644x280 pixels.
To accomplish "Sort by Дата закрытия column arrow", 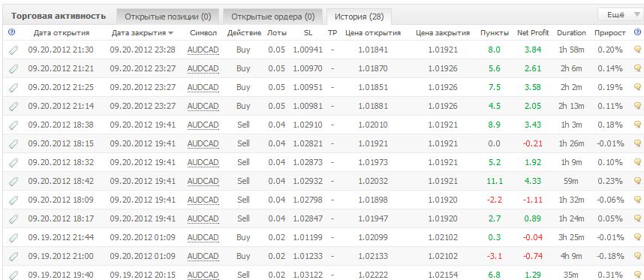I will 171,33.
